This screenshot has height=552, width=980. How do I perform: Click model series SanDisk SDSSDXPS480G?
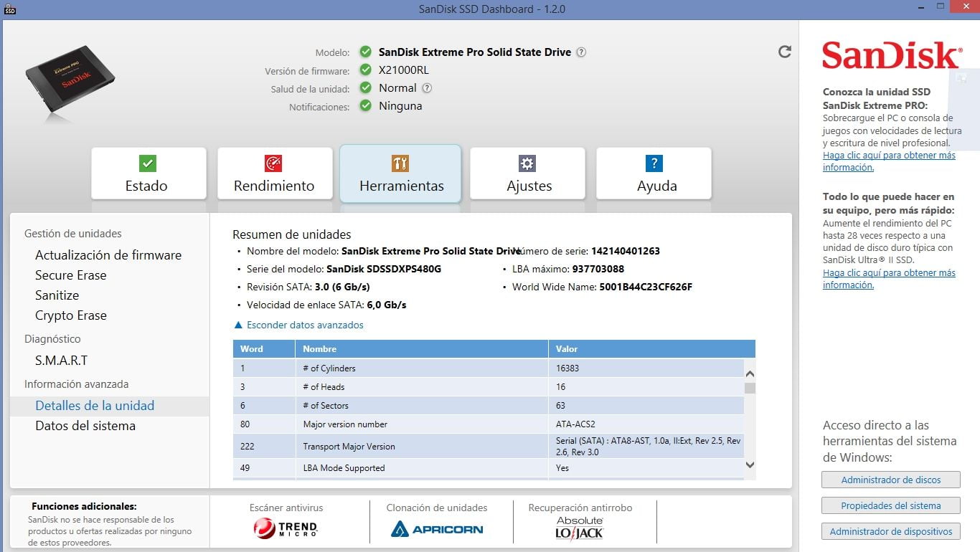(384, 269)
